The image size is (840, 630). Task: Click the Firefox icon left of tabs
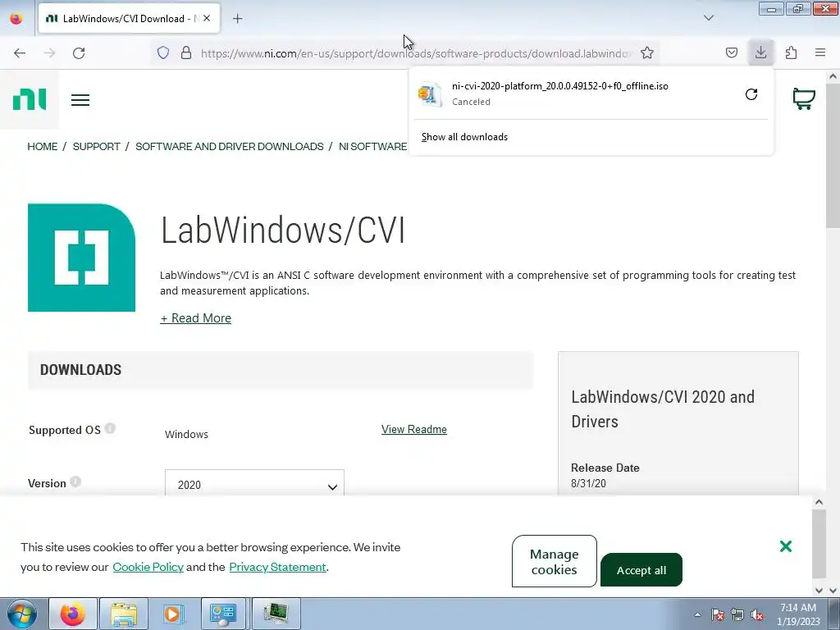[16, 18]
